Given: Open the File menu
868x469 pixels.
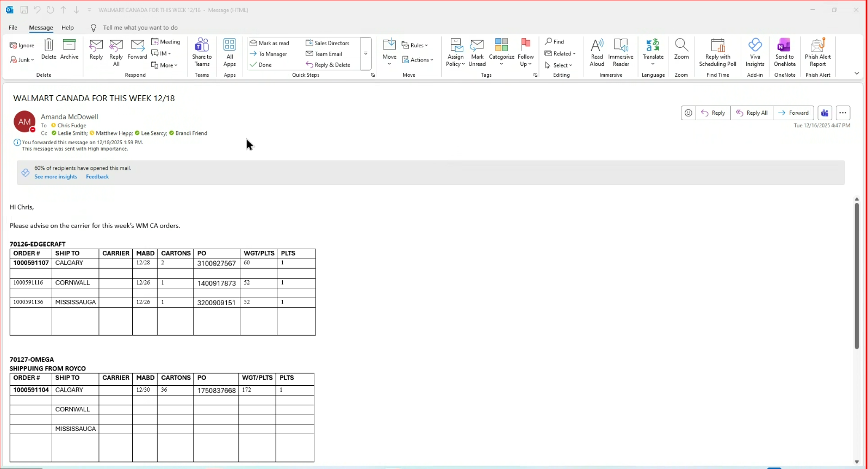Looking at the screenshot, I should [x=13, y=28].
